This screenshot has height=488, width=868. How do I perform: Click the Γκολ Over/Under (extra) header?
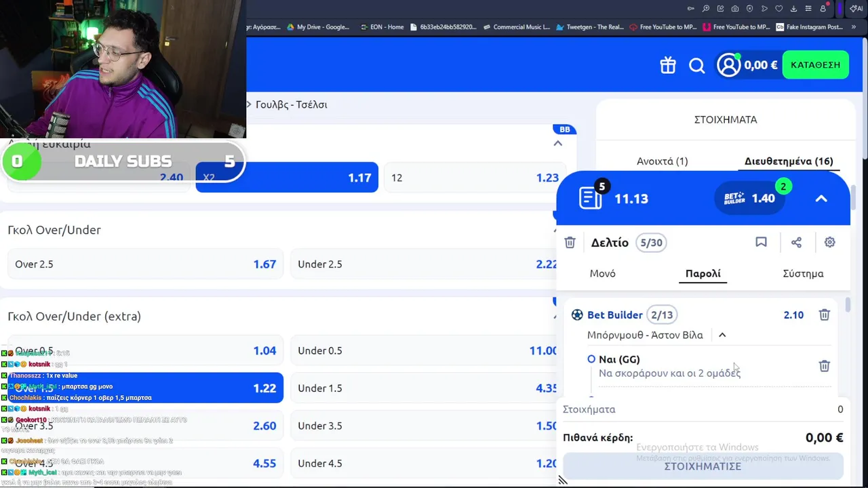(75, 317)
